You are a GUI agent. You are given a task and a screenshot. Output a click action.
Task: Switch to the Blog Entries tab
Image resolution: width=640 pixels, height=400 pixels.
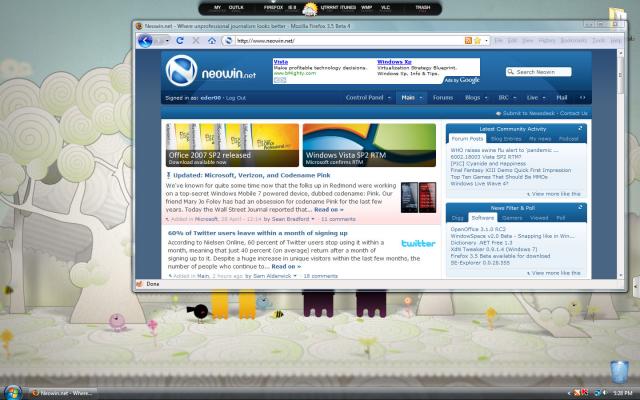(x=506, y=139)
